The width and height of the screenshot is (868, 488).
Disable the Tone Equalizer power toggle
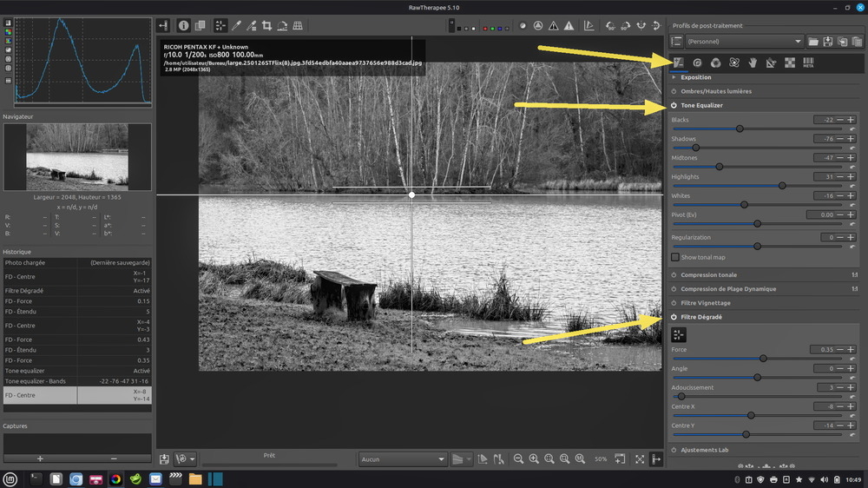point(674,105)
